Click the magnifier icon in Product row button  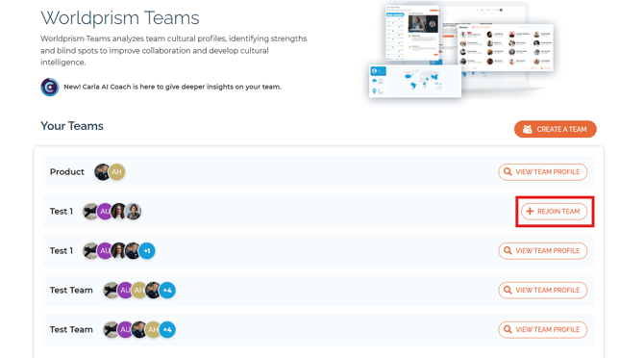pos(508,172)
